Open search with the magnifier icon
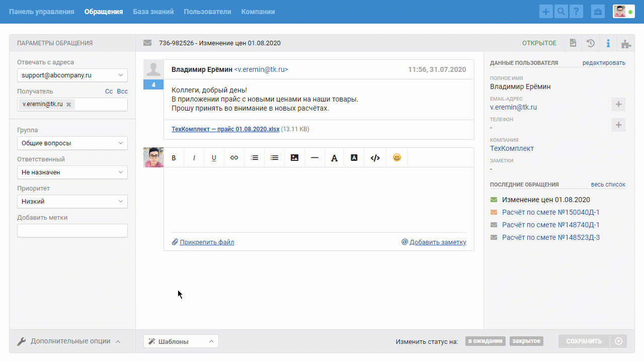644x362 pixels. (561, 12)
